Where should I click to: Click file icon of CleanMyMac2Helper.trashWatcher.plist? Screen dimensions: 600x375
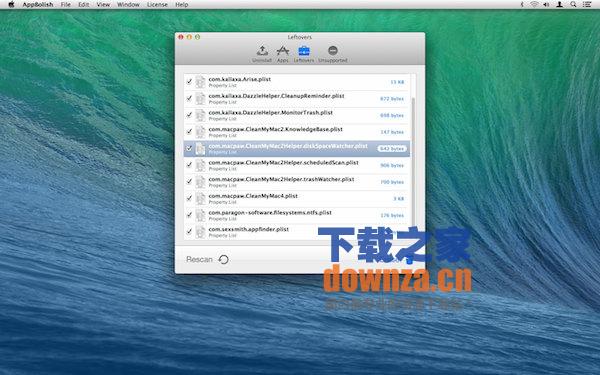pyautogui.click(x=200, y=182)
